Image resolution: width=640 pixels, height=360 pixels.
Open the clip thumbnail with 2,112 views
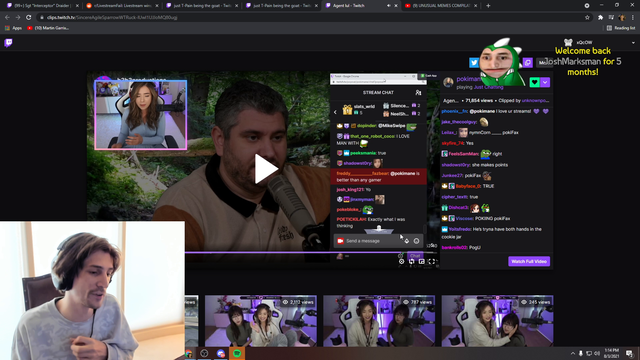(x=261, y=321)
